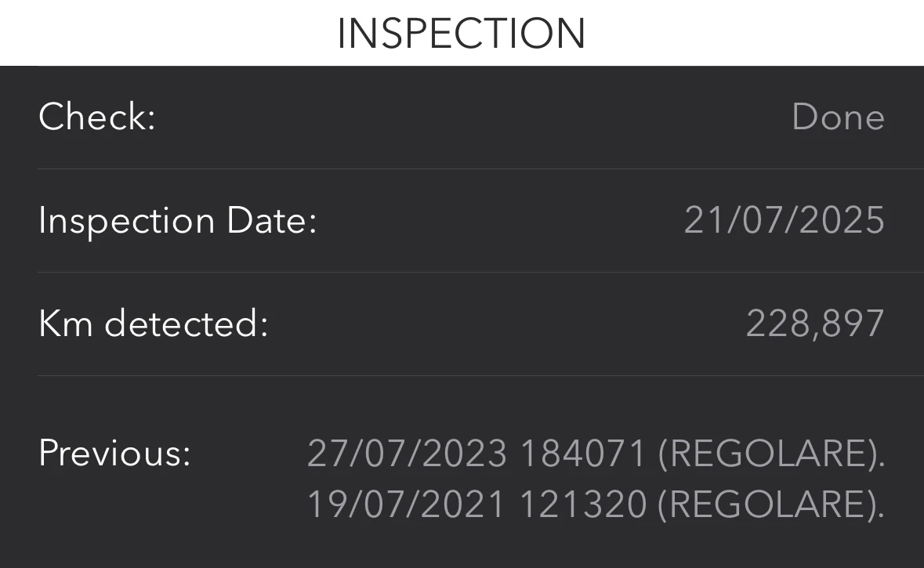The height and width of the screenshot is (568, 924).
Task: Click the INSPECTION header title
Action: (462, 33)
